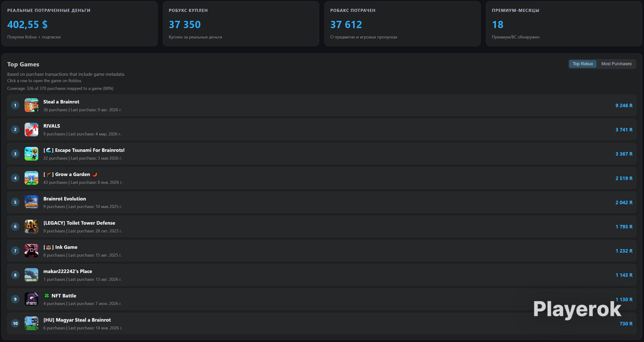Viewport: 644px width, 342px height.
Task: Click the 3 741 R amount
Action: pos(624,130)
